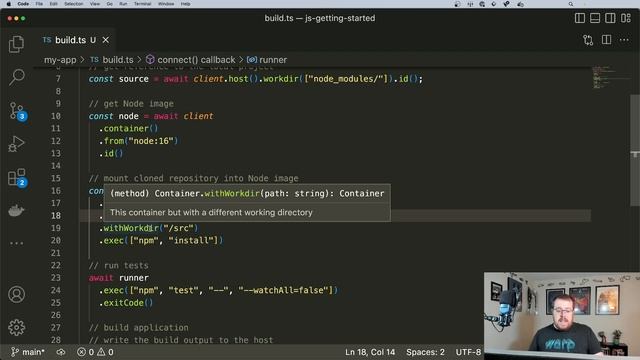The image size is (640, 360).
Task: Open Spotlight search in the macOS menu bar
Action: point(571,4)
